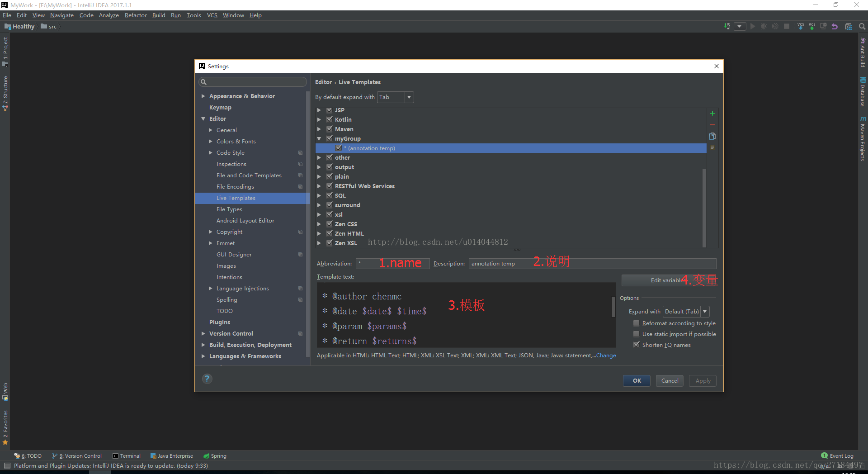The image size is (868, 474).
Task: Open the Project Structure icon
Action: click(x=849, y=26)
